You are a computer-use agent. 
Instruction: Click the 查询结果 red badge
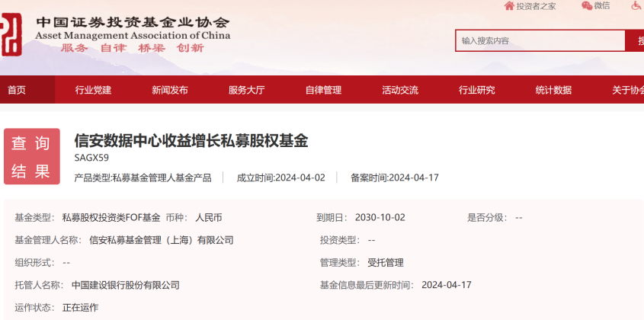coord(31,156)
